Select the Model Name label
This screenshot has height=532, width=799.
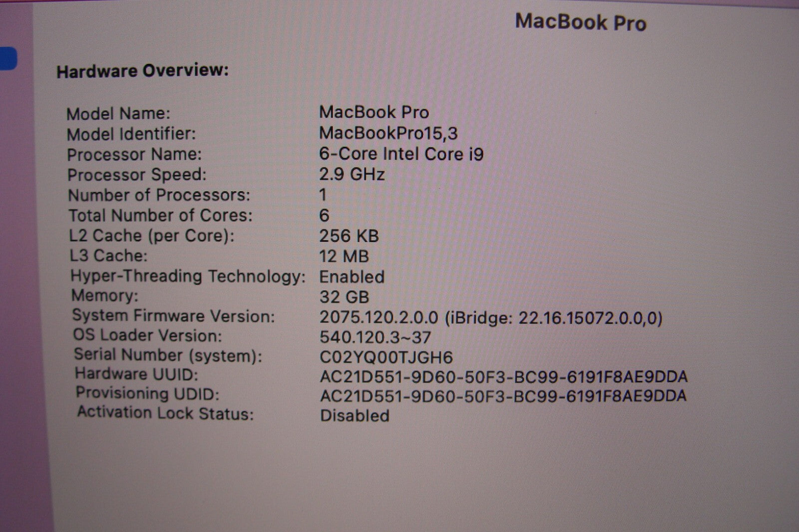point(118,114)
